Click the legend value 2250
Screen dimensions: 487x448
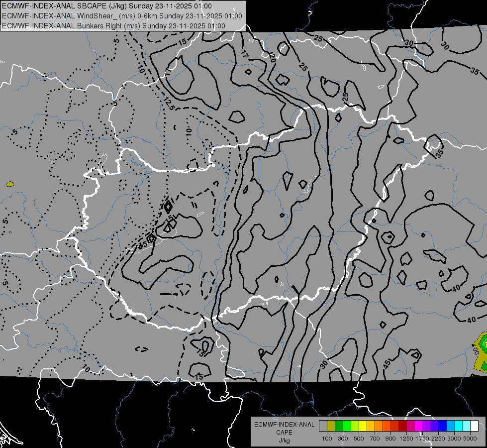pos(438,439)
